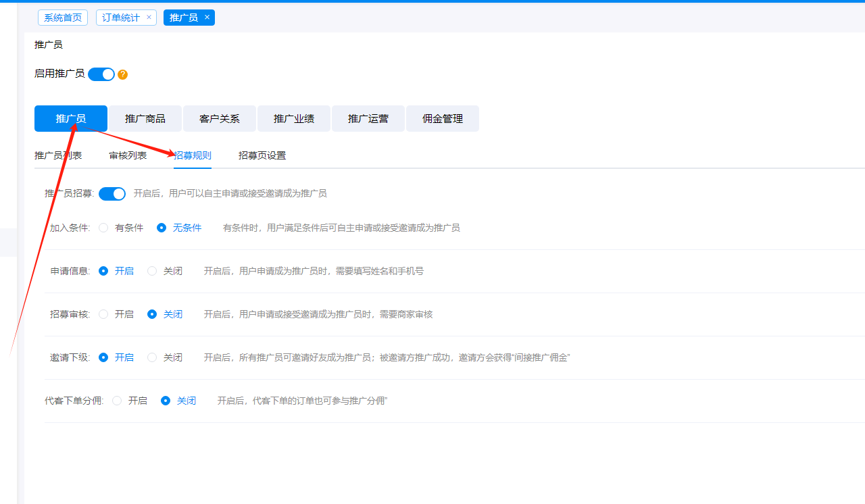Select 开启 for 招募审核
The image size is (865, 504).
click(x=103, y=314)
